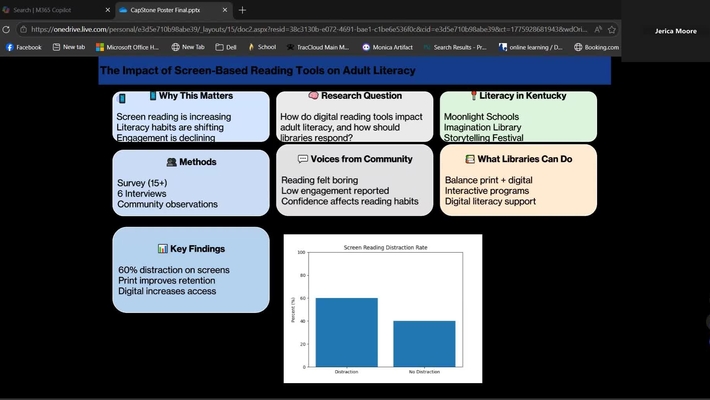Open the Monica Artifact bookmark
Screen dimensions: 710x400
388,47
